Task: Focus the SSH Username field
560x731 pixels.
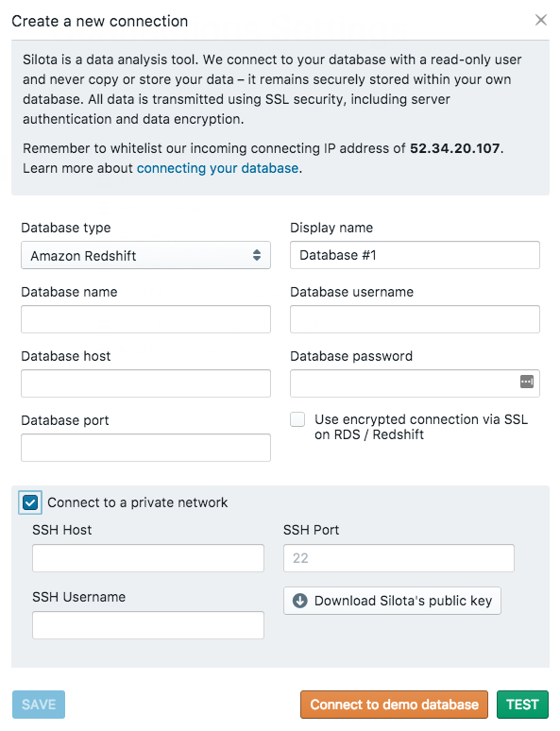Action: [x=148, y=625]
